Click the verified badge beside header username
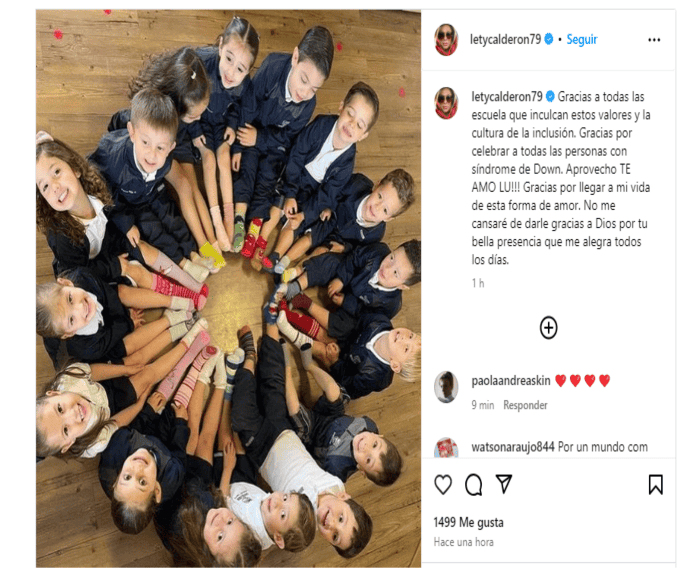This screenshot has width=700, height=575. 549,39
